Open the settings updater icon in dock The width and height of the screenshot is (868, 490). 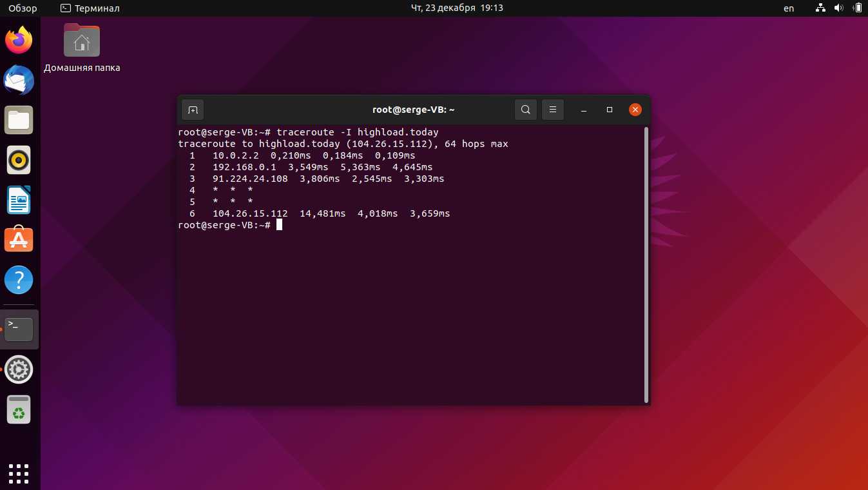pos(19,369)
